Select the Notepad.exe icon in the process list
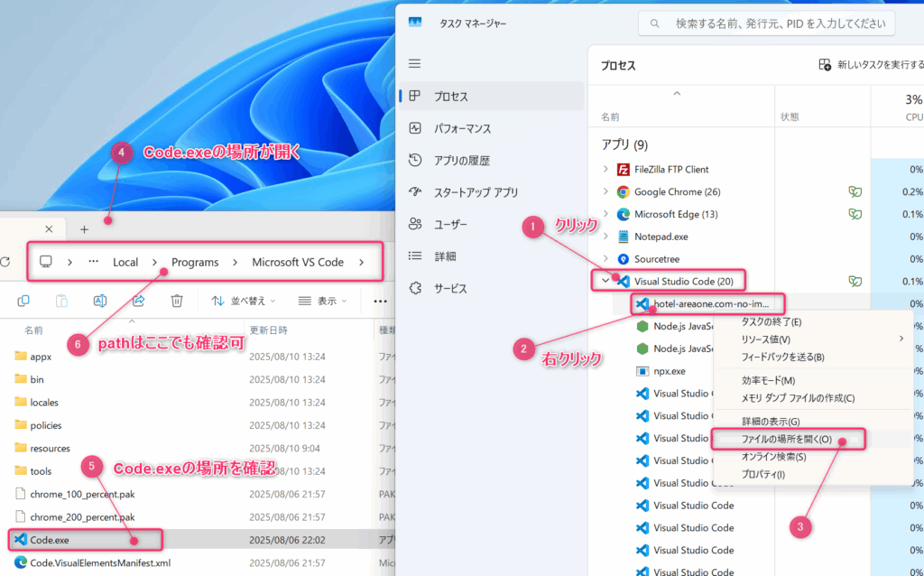Image resolution: width=924 pixels, height=576 pixels. pos(623,237)
